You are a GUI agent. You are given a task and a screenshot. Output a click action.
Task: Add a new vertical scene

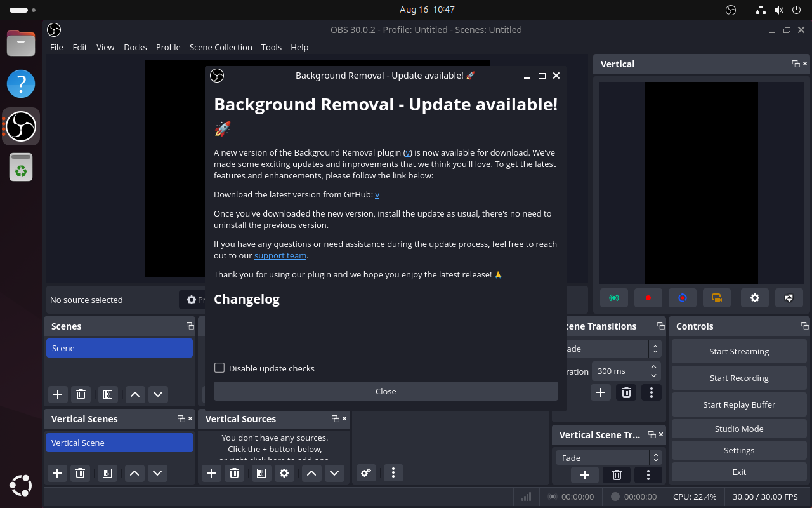pos(57,473)
